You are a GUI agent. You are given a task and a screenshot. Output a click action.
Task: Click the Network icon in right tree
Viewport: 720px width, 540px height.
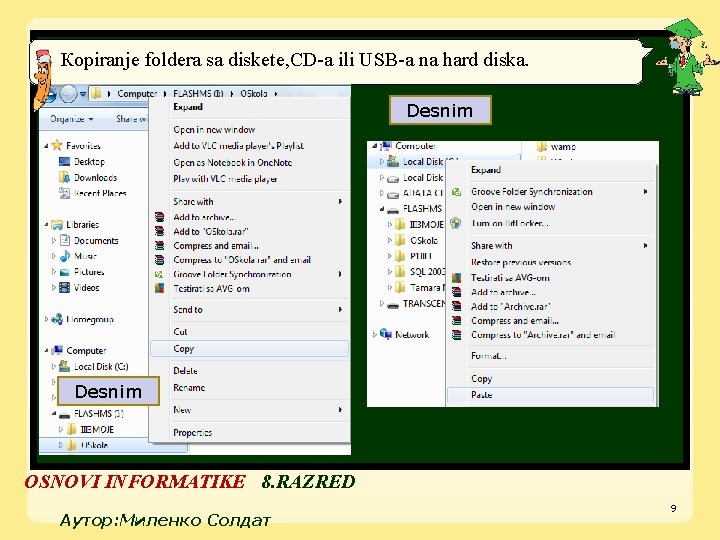click(386, 334)
